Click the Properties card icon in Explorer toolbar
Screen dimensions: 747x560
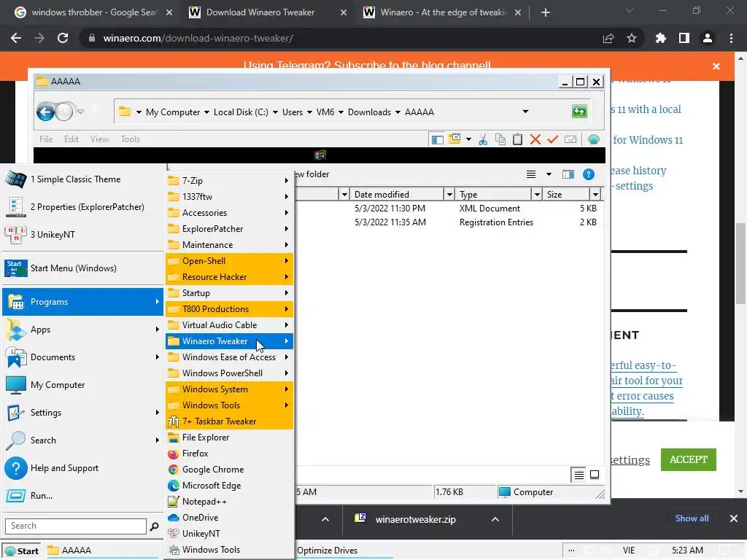click(x=570, y=139)
